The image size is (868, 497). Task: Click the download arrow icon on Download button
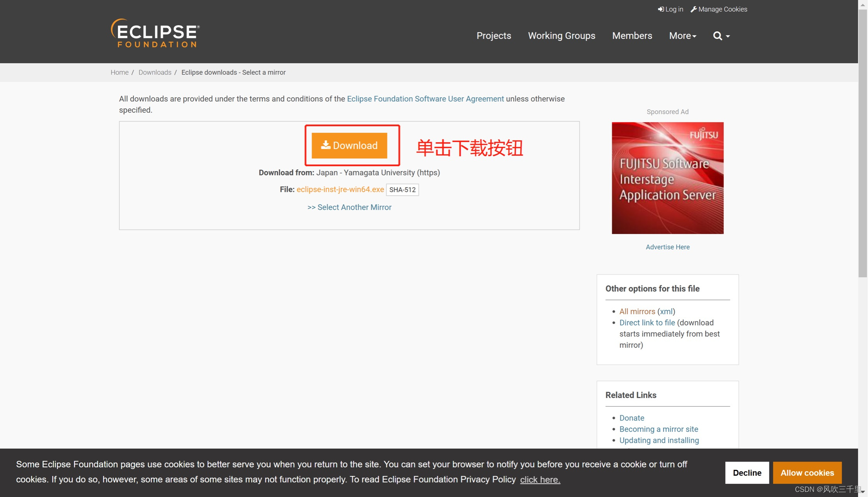[325, 144]
